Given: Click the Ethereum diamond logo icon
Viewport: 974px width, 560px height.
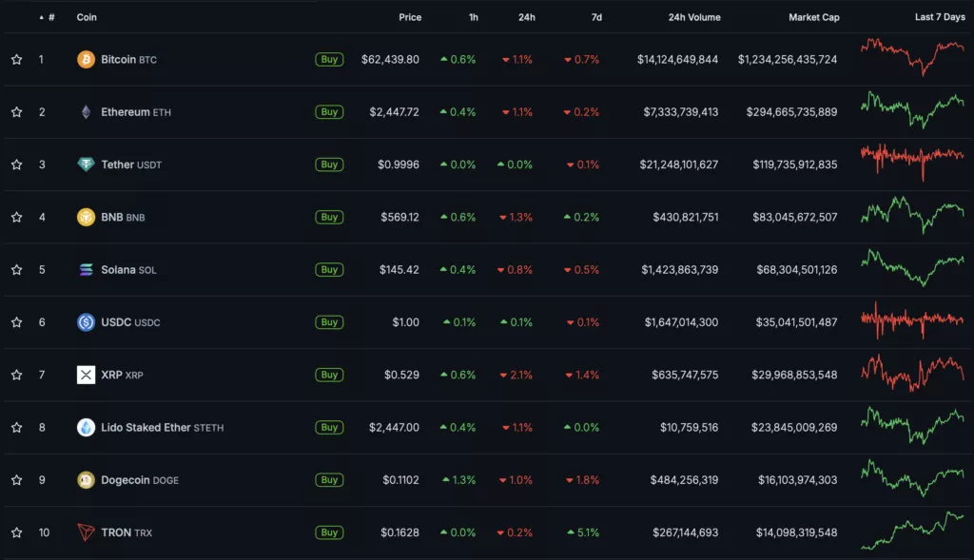Looking at the screenshot, I should [86, 112].
